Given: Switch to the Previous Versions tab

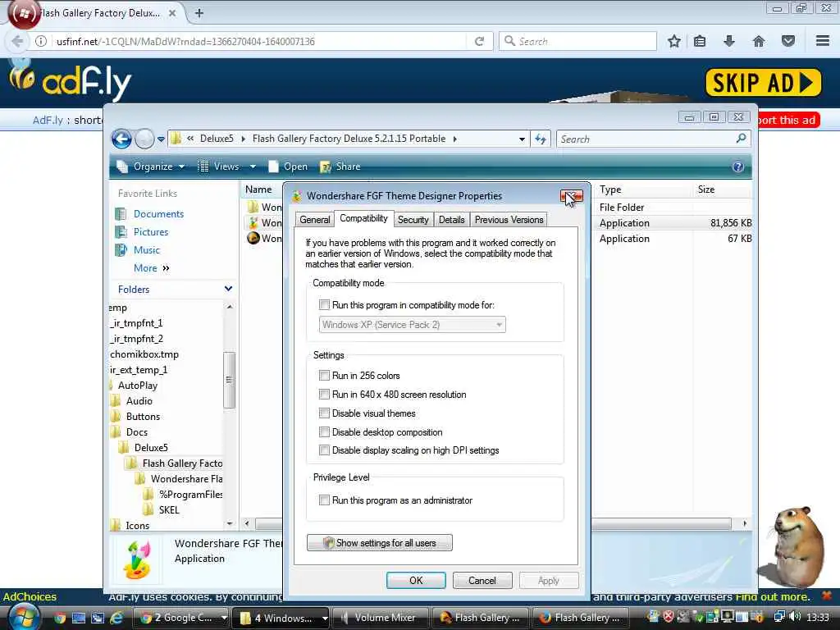Looking at the screenshot, I should pos(509,220).
